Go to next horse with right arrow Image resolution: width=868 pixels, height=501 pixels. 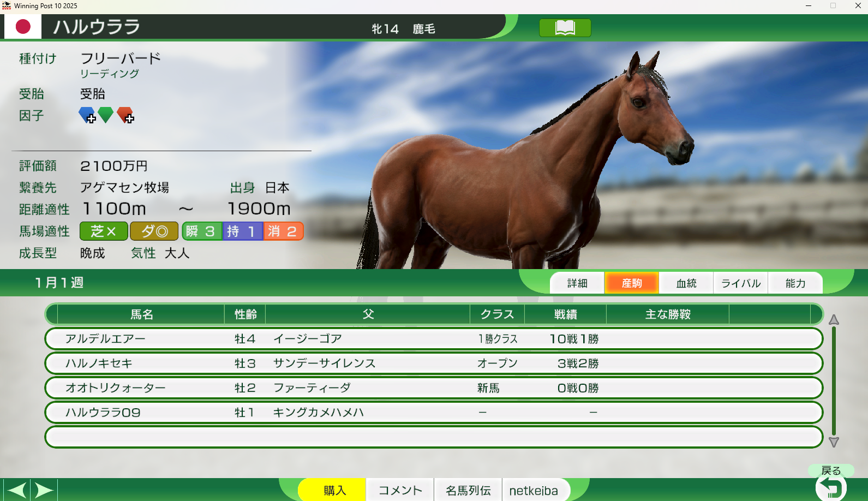tap(44, 490)
